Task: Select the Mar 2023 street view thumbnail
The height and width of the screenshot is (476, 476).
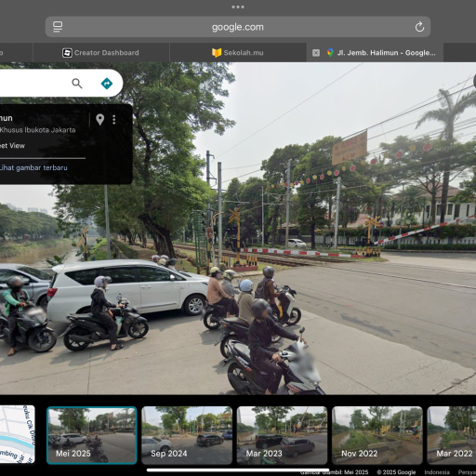Action: [x=282, y=435]
